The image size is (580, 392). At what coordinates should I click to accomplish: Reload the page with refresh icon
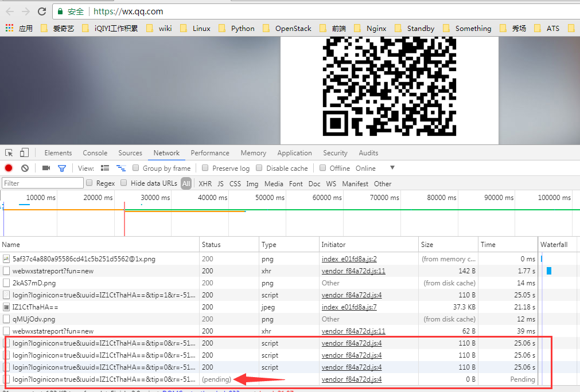42,11
